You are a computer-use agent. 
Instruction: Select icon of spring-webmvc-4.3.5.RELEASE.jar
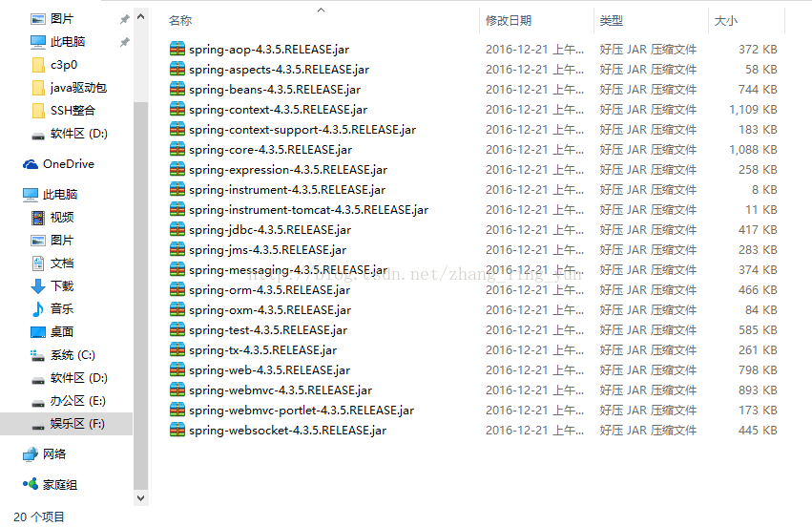click(x=177, y=390)
